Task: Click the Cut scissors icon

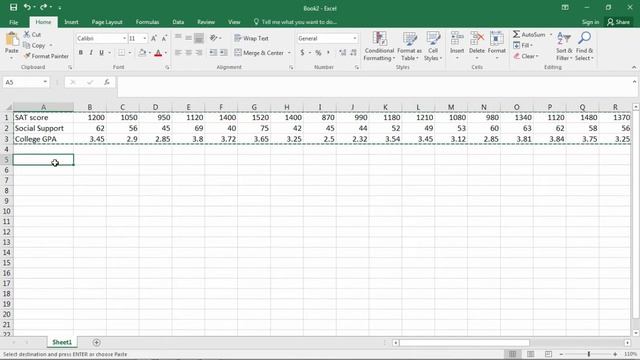Action: click(x=27, y=34)
